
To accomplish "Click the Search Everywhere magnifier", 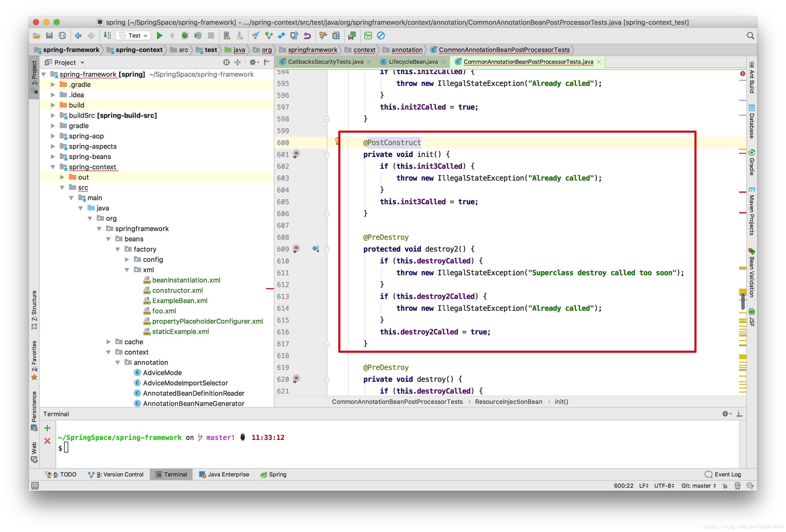I will [750, 36].
